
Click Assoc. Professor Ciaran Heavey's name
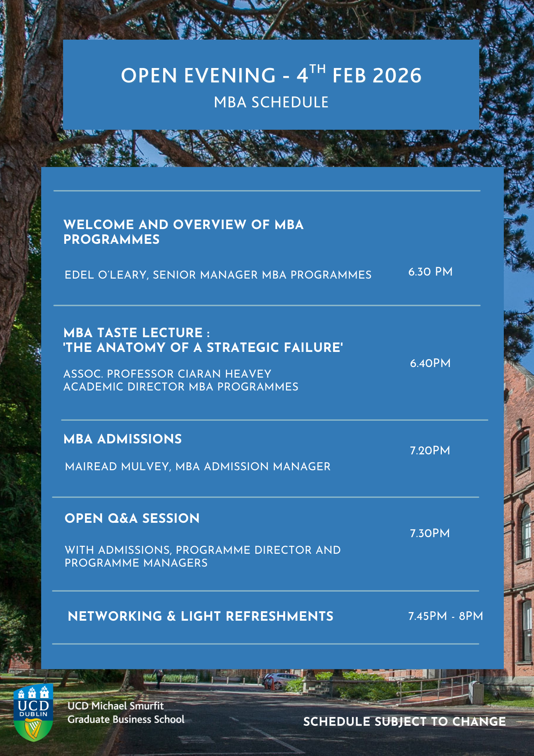[167, 374]
